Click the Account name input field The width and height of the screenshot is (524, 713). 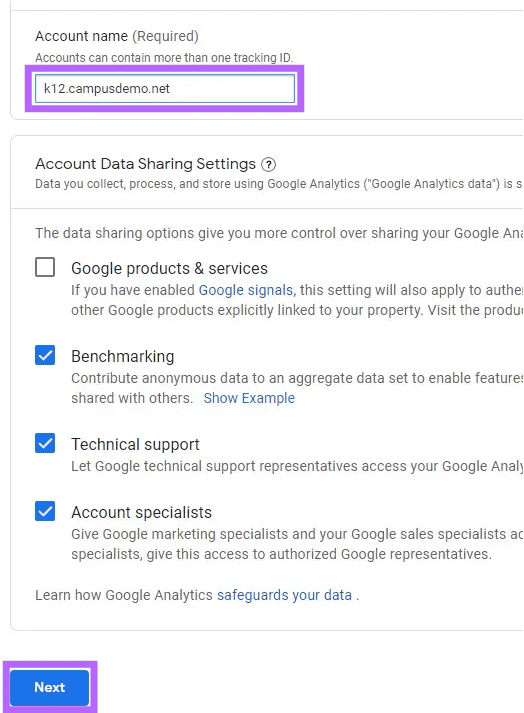pyautogui.click(x=165, y=88)
